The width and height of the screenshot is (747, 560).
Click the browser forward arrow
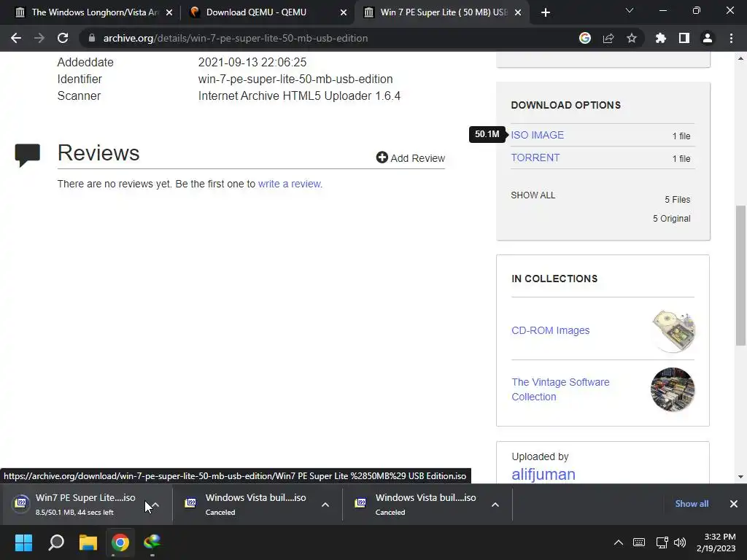[x=39, y=38]
